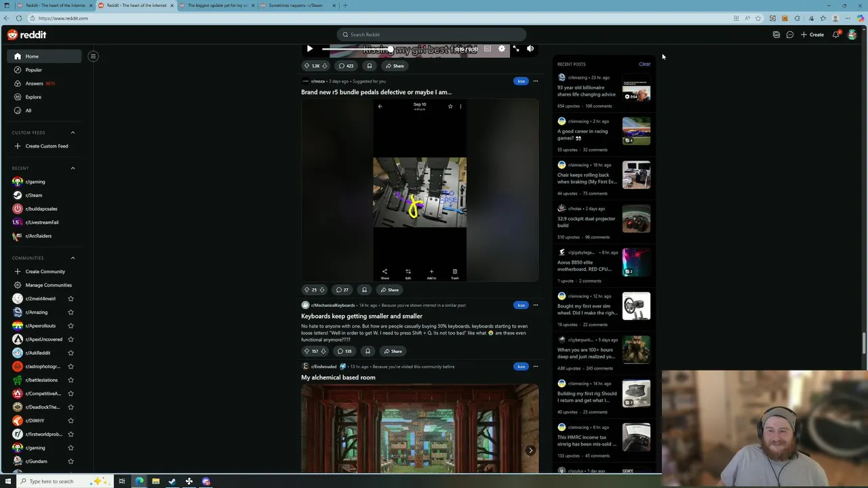The height and width of the screenshot is (488, 868).
Task: Collapse the left navigation with the menu icon
Action: pos(93,56)
